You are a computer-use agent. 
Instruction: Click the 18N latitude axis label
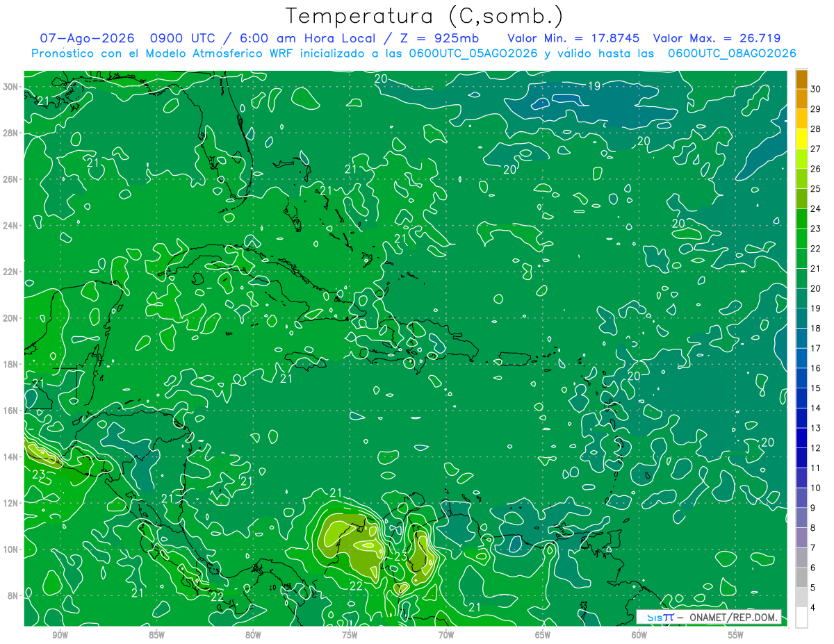pos(10,364)
